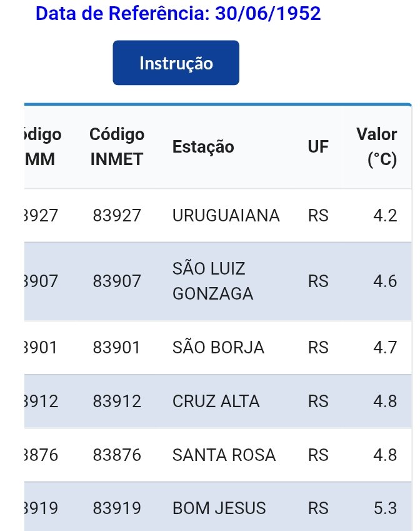The image size is (420, 531).
Task: Click INMET code 83927 in the Uruguaiana row
Action: pos(117,216)
